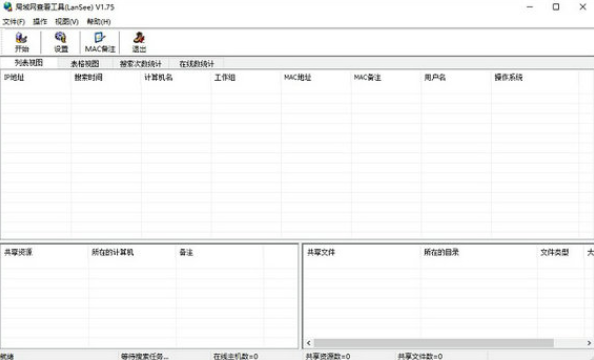Click the 操作系统 column header
The height and width of the screenshot is (360, 594).
(x=535, y=77)
